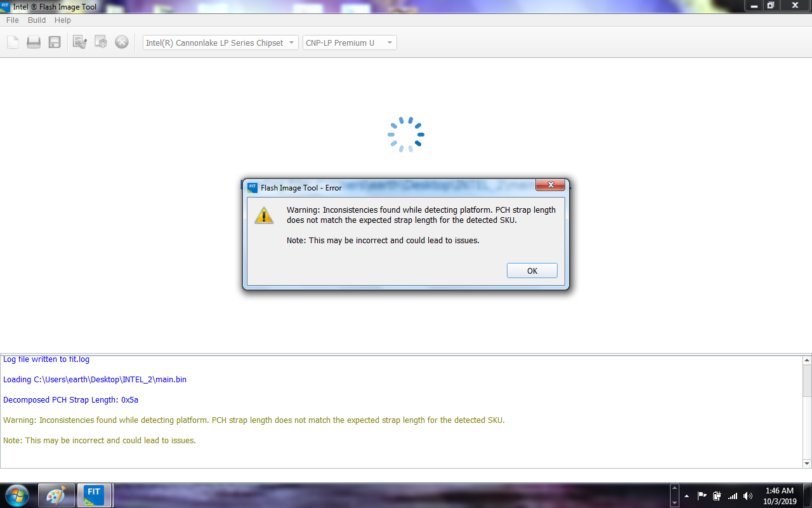Click the Build Settings toolbar icon
812x508 pixels.
(x=80, y=43)
